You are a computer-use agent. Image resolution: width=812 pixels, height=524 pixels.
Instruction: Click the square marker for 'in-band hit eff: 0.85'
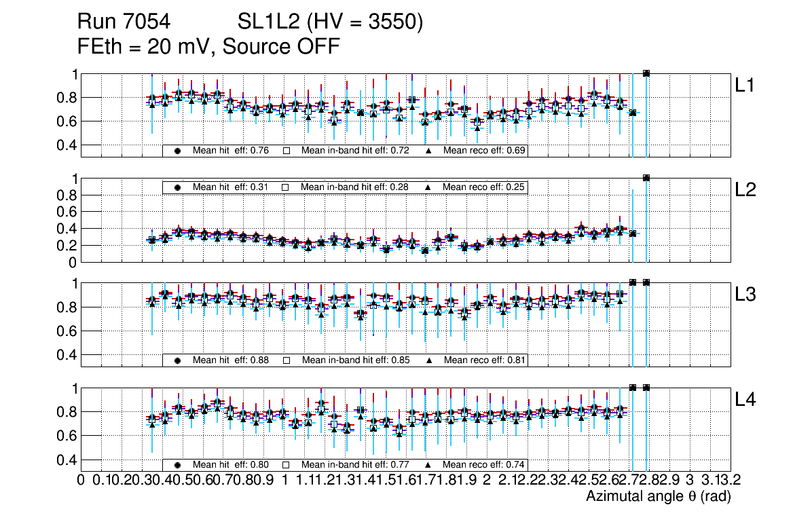(x=286, y=360)
